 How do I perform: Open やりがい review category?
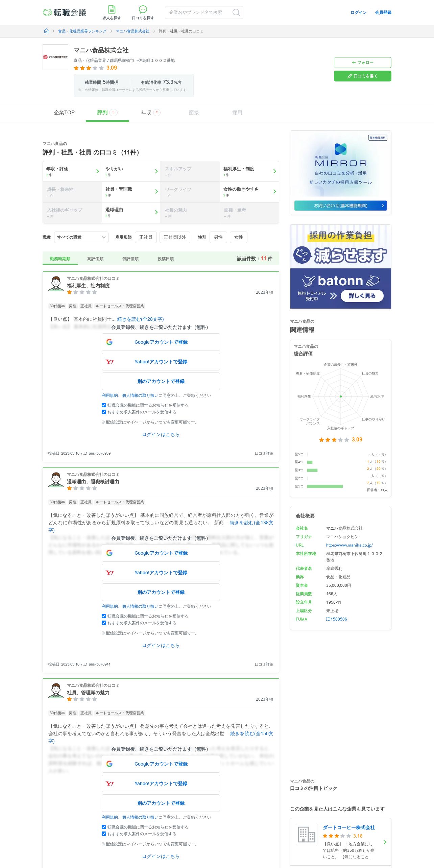point(131,171)
